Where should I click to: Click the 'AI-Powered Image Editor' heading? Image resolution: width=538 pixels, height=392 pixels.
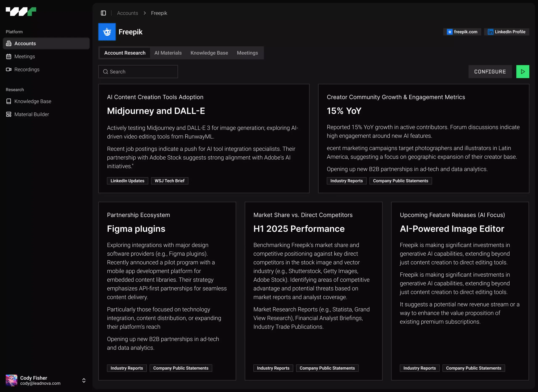pos(452,229)
